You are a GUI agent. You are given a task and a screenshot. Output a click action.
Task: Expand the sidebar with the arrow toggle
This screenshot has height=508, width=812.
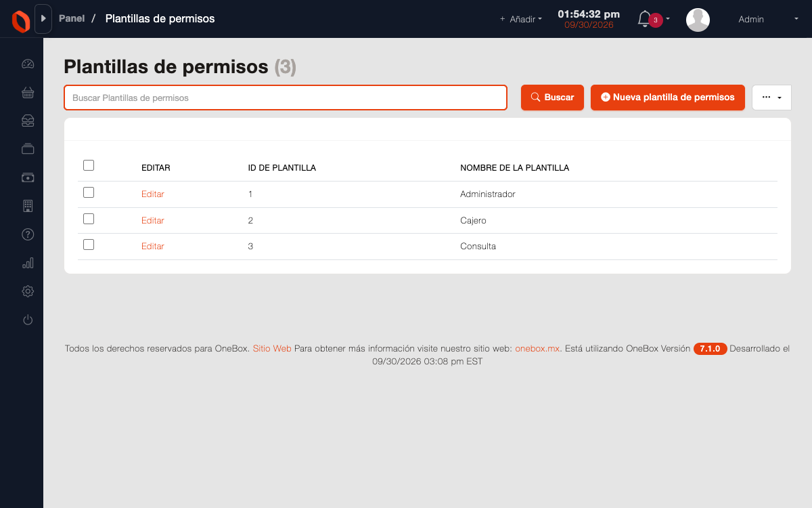(x=43, y=19)
